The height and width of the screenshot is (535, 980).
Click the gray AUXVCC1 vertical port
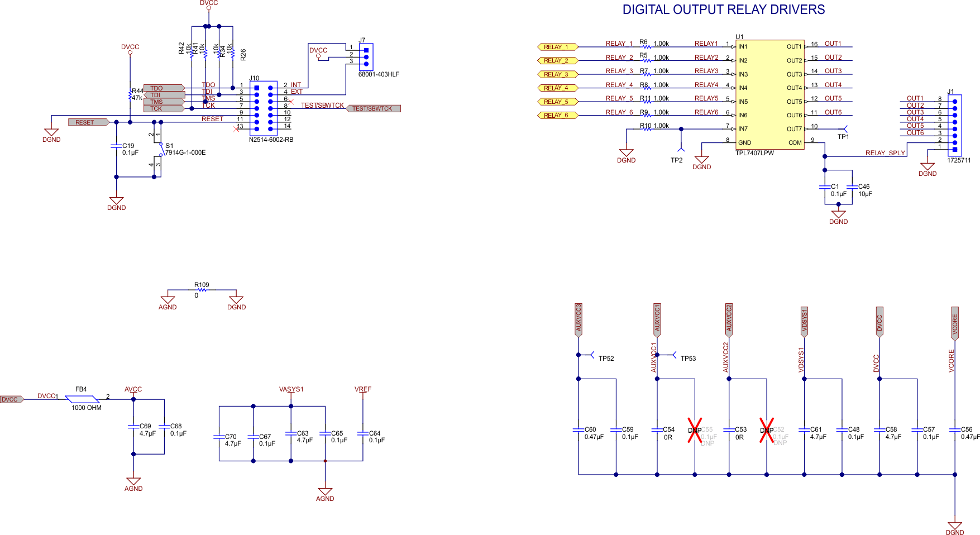coord(657,320)
